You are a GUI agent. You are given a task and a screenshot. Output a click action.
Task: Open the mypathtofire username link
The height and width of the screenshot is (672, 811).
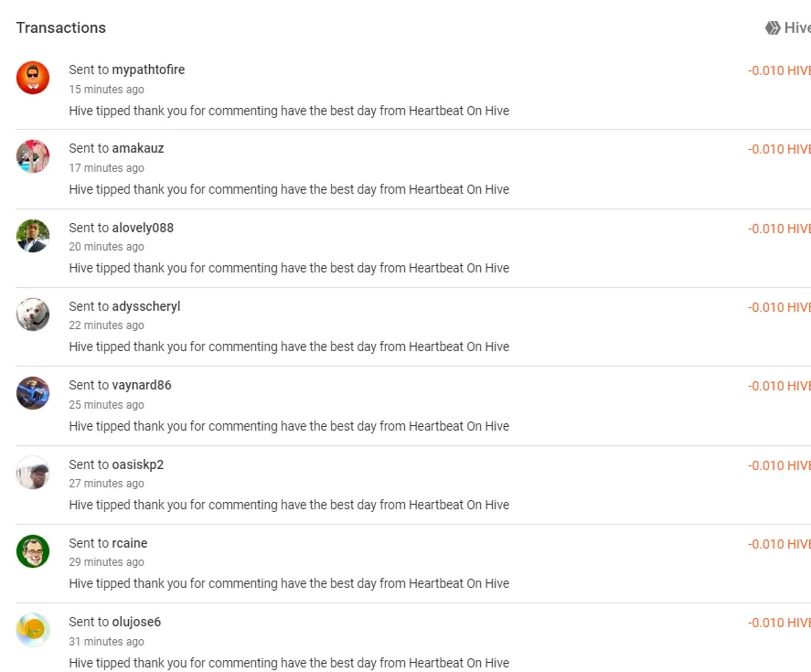pos(148,69)
